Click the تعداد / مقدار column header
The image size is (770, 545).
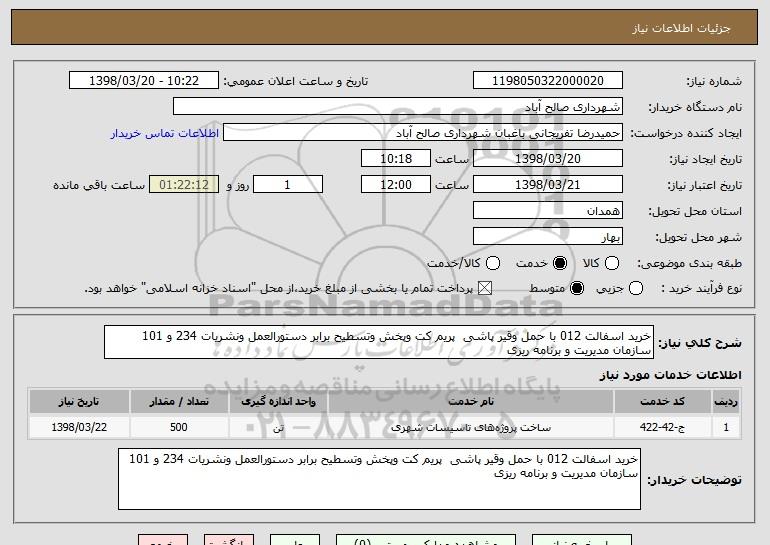(179, 402)
